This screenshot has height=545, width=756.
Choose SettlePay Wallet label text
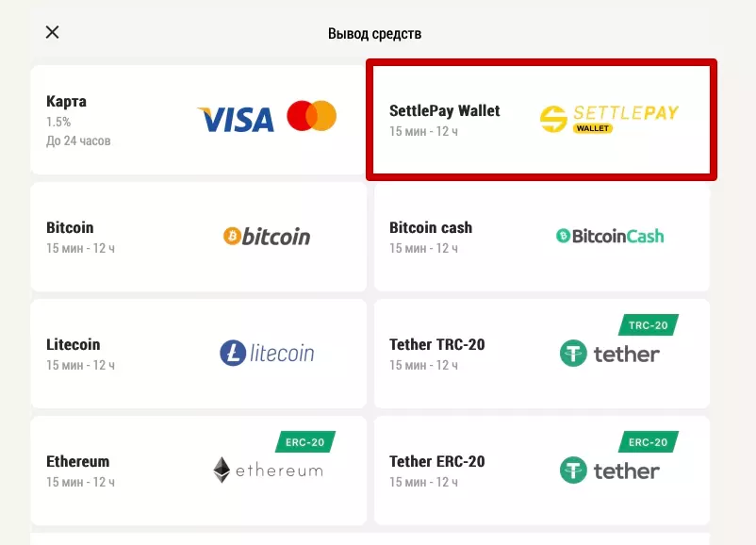click(445, 111)
